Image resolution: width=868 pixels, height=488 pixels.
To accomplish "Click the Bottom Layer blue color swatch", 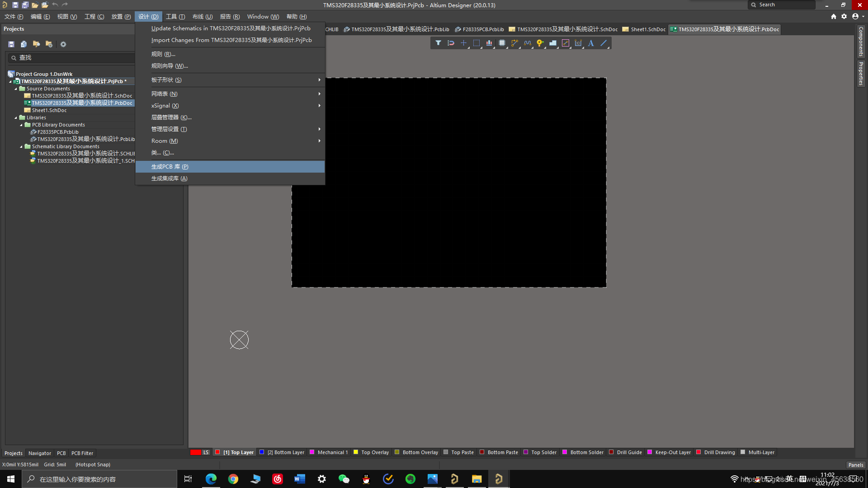I will coord(262,452).
